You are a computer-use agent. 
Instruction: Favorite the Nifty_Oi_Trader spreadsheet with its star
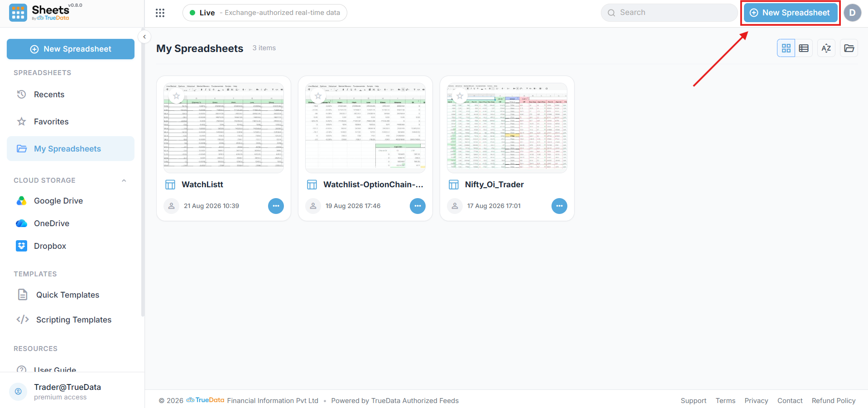pyautogui.click(x=460, y=96)
